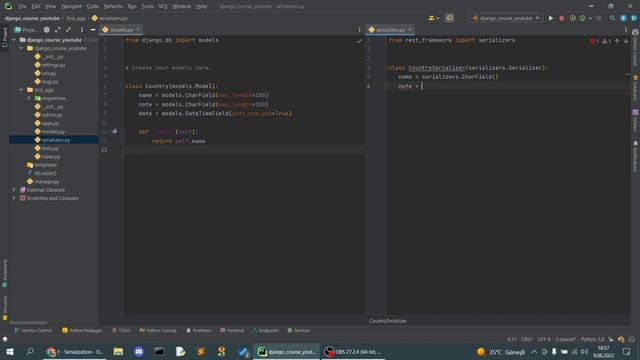This screenshot has width=640, height=360.
Task: Select views.py in project tree
Action: tap(51, 157)
